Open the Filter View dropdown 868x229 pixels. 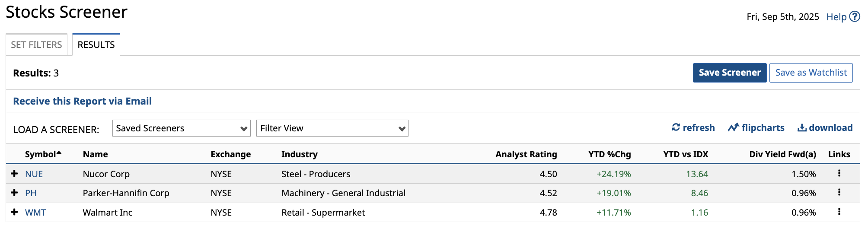(332, 128)
